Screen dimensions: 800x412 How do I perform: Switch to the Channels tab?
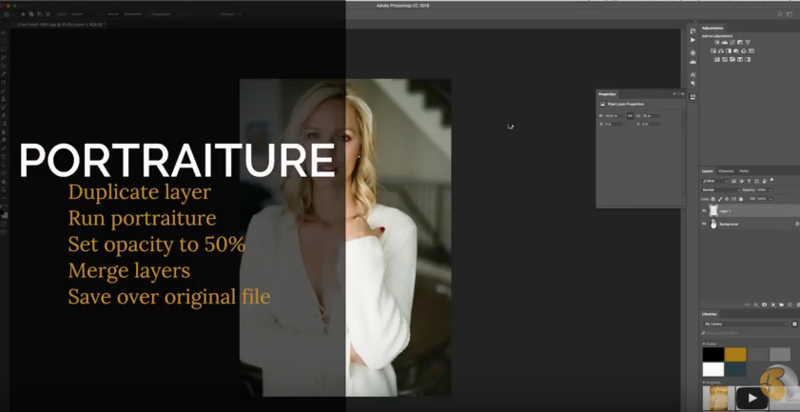click(x=726, y=171)
